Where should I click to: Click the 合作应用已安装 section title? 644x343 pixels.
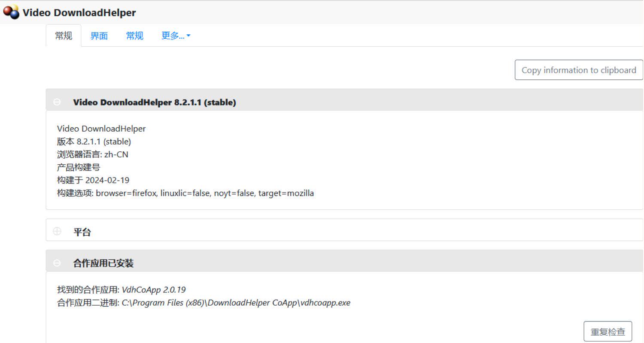103,263
